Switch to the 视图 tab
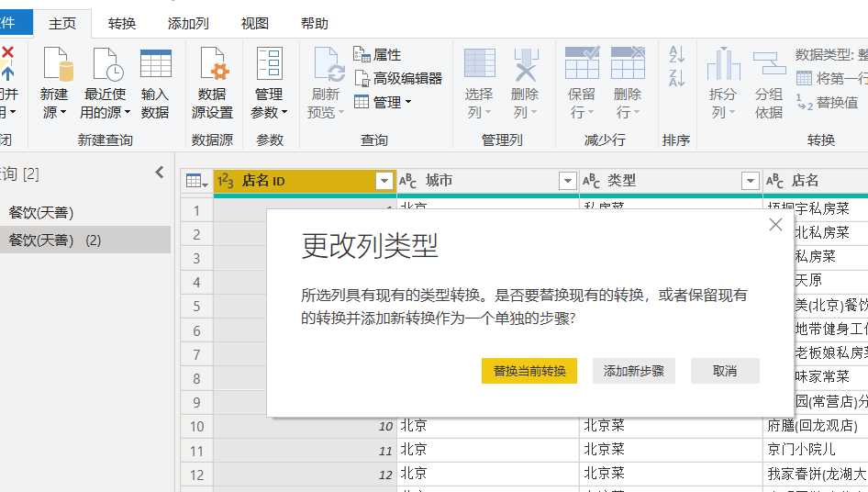The width and height of the screenshot is (868, 492). pyautogui.click(x=255, y=24)
